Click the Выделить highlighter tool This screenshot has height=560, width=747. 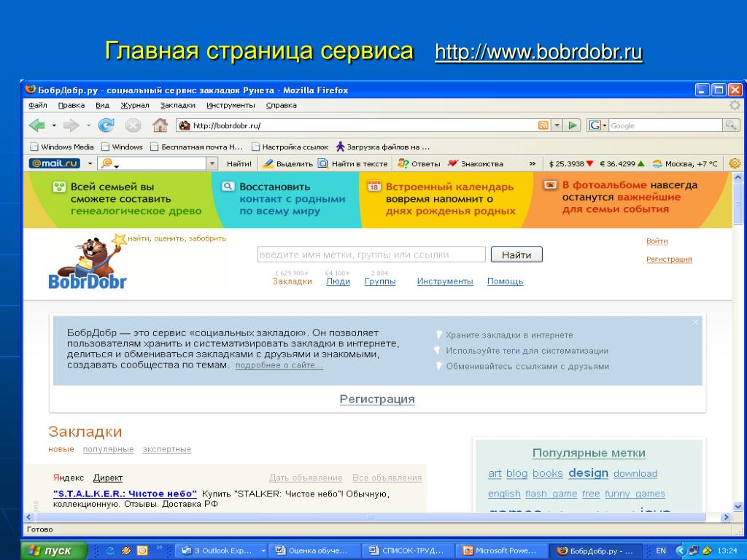coord(287,163)
